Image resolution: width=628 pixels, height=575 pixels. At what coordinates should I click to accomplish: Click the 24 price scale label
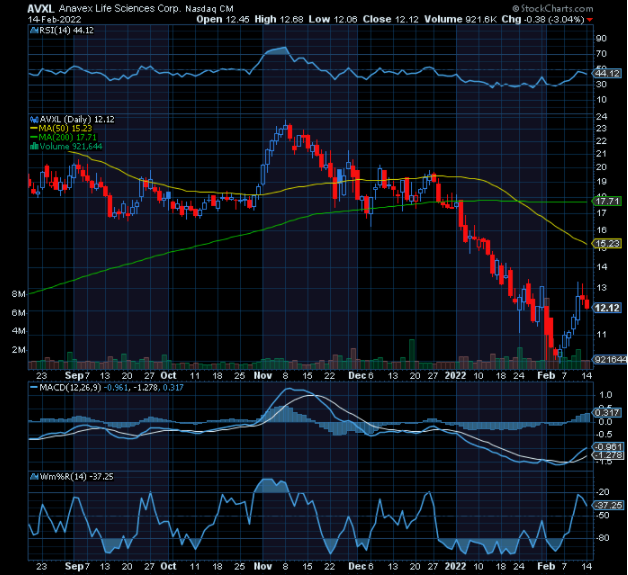(602, 117)
